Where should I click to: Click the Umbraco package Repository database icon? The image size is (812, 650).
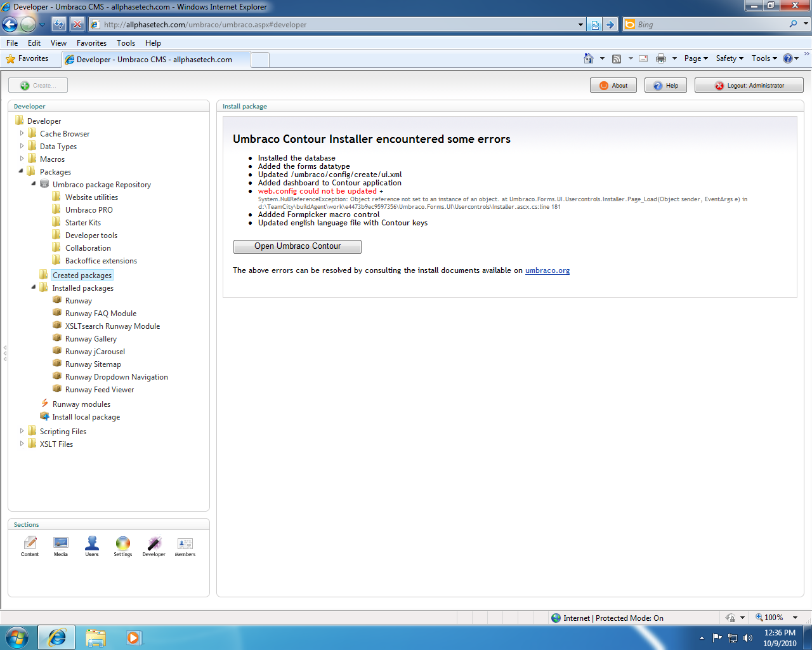[44, 184]
